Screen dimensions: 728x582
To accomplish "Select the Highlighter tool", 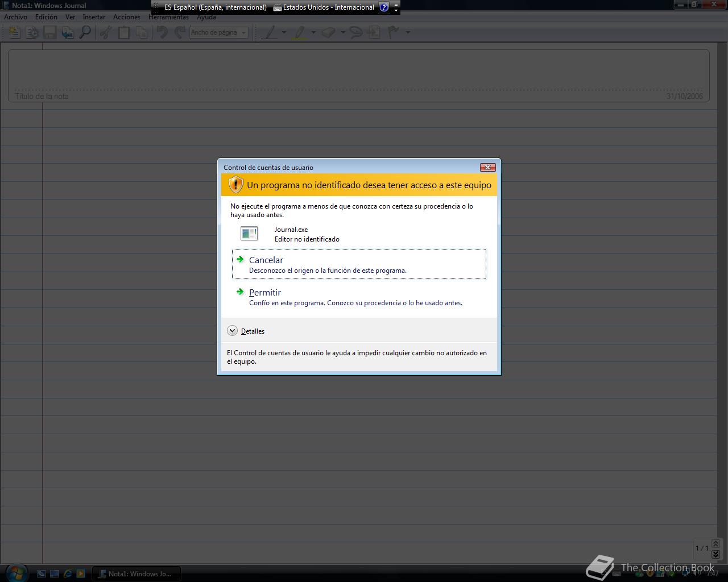I will pos(299,32).
